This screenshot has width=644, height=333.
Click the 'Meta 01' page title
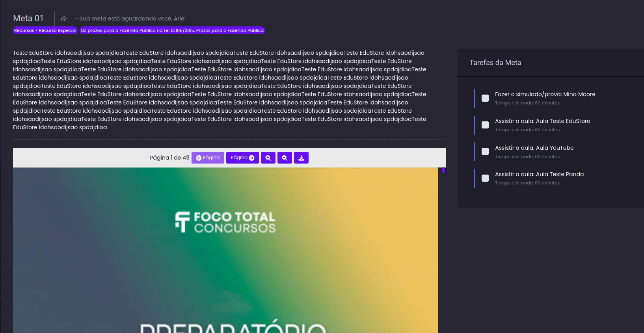click(28, 19)
